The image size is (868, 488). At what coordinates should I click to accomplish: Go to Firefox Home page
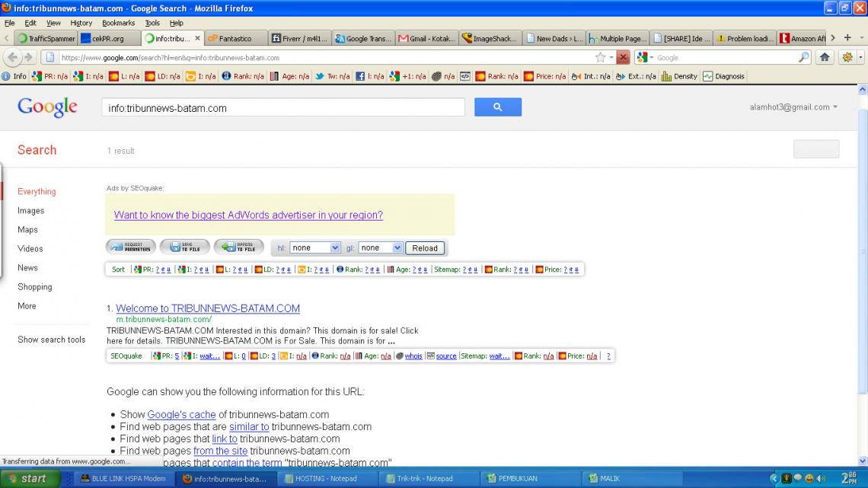tap(825, 57)
